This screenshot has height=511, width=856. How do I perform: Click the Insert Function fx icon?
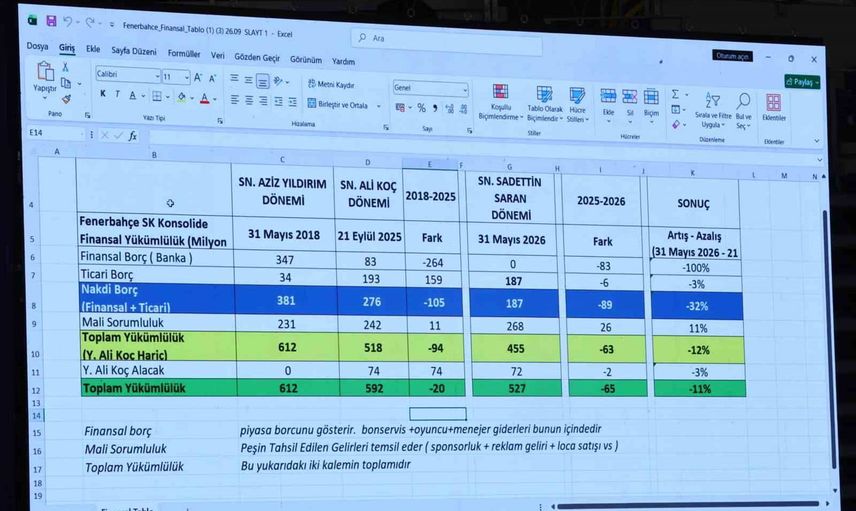coord(133,136)
